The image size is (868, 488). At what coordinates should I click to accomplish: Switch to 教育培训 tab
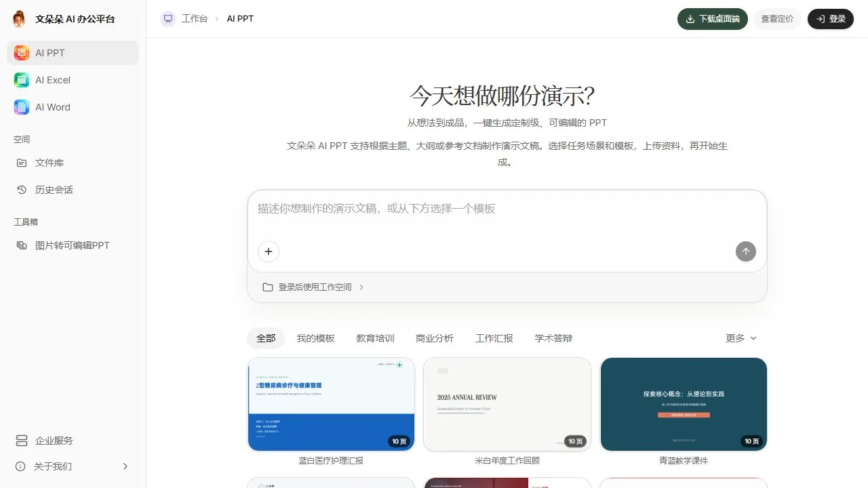[375, 338]
